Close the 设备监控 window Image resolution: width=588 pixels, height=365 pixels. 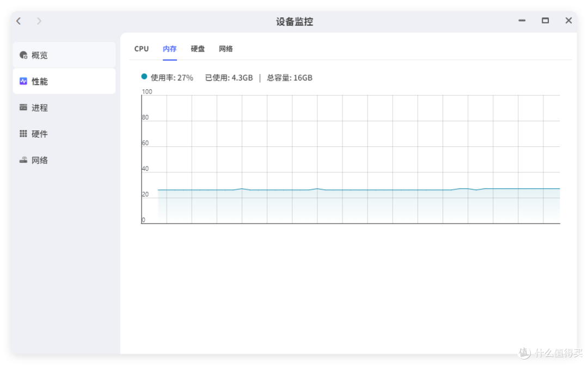click(568, 21)
